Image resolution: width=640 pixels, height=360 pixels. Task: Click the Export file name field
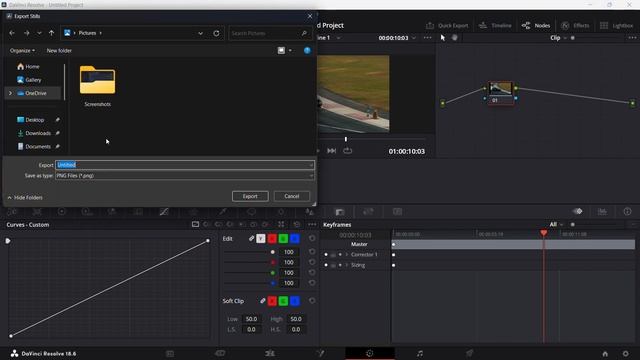tap(184, 165)
